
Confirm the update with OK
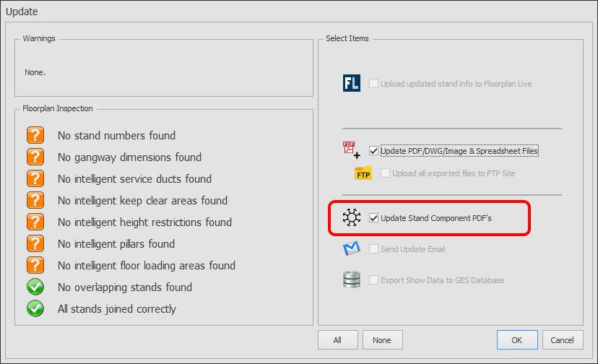point(517,340)
